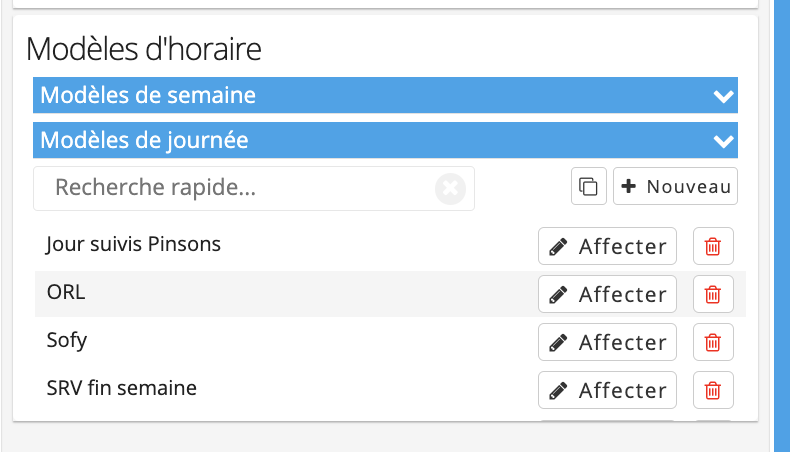Click chevron on Modèles de semaine bar
Screen dimensions: 790x452
[x=723, y=96]
